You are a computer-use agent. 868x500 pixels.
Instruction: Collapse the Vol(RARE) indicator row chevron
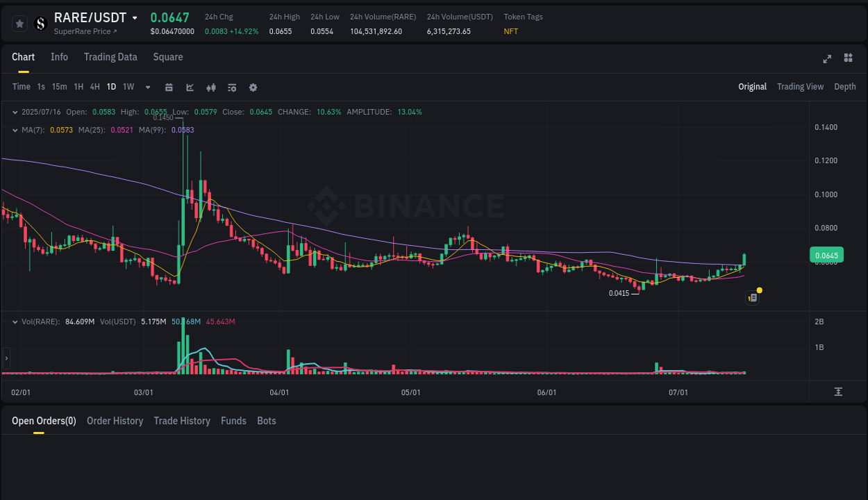tap(15, 322)
